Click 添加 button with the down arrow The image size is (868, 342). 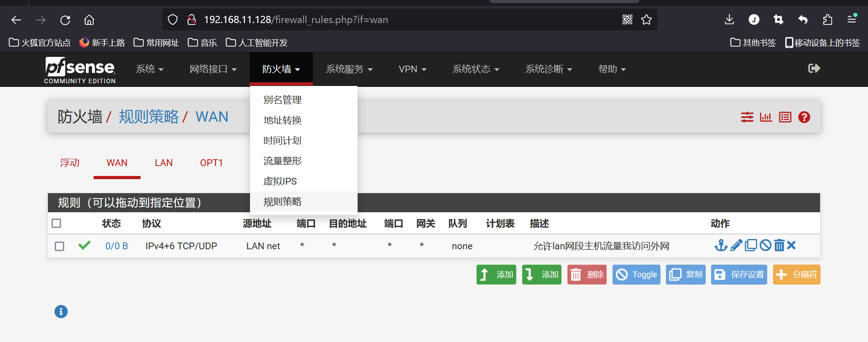pyautogui.click(x=542, y=275)
